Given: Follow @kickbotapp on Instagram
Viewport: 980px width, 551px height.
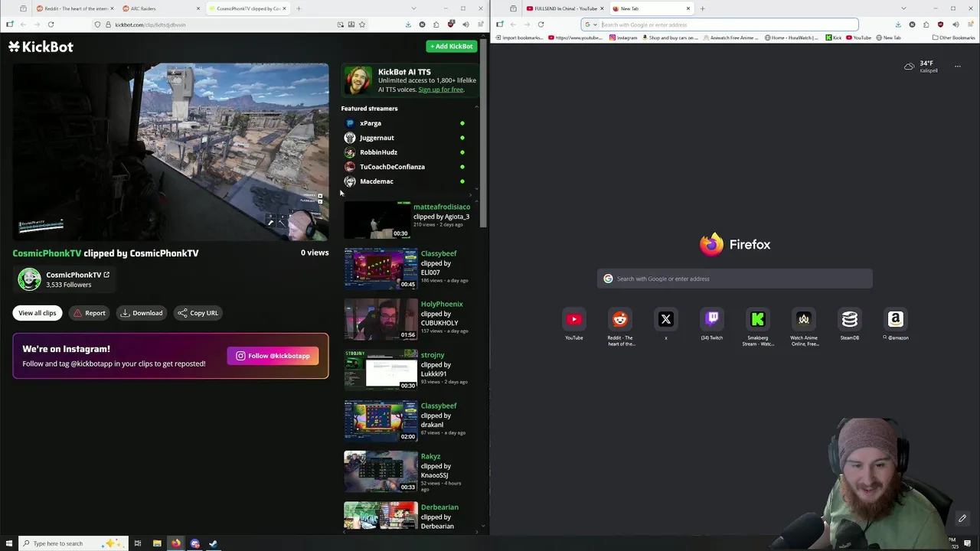Looking at the screenshot, I should pos(273,356).
